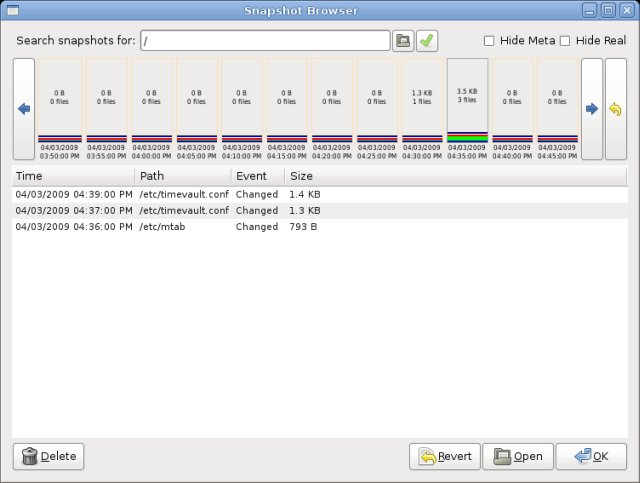Select the 04:40:00 PM snapshot column
Image resolution: width=640 pixels, height=483 pixels.
(x=512, y=109)
